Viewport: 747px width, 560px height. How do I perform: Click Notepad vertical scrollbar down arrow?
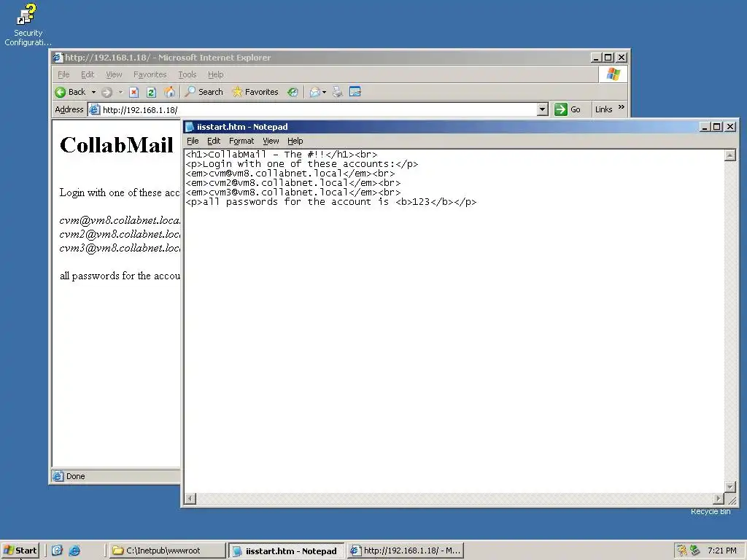[729, 486]
